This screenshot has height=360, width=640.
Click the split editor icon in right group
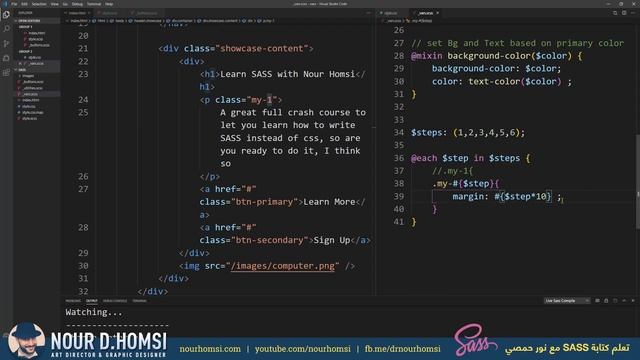tap(624, 13)
